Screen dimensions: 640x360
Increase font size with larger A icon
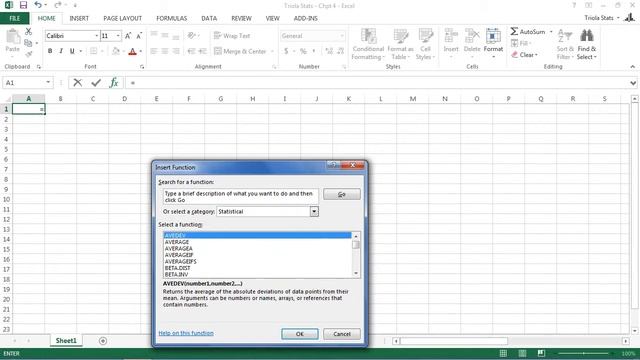(128, 36)
